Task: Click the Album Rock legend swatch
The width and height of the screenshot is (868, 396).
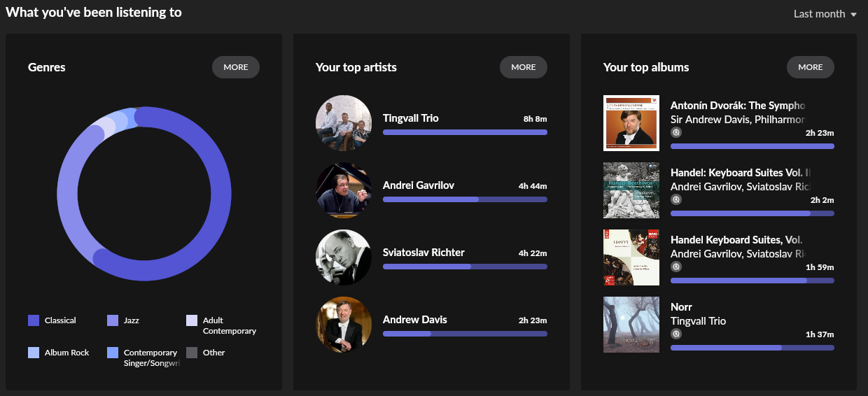Action: click(34, 353)
